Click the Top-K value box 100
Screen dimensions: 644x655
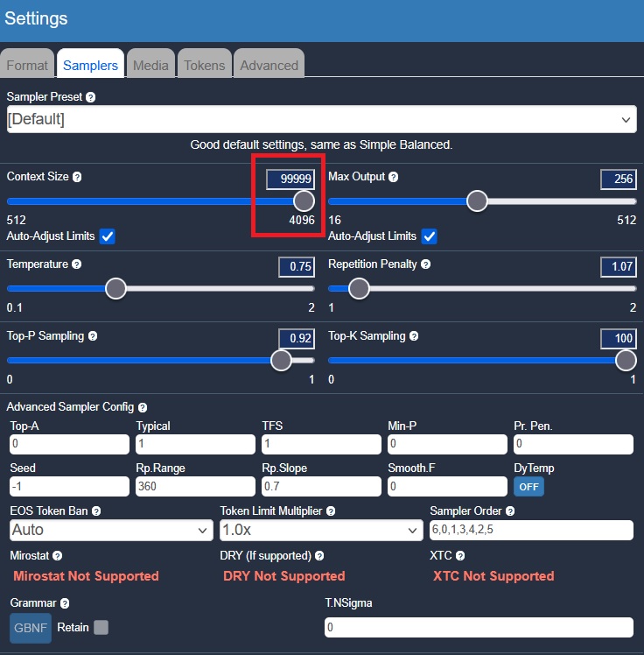point(619,339)
